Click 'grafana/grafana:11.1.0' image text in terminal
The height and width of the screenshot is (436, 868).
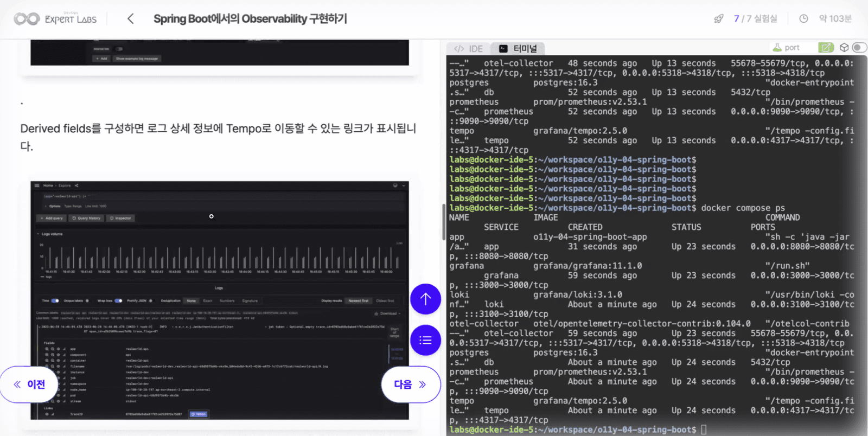pos(588,266)
